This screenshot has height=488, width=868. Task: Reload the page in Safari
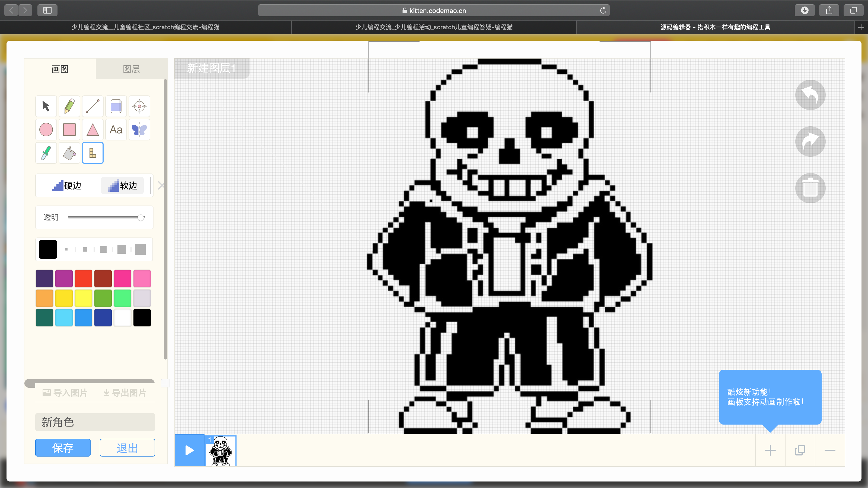click(603, 11)
